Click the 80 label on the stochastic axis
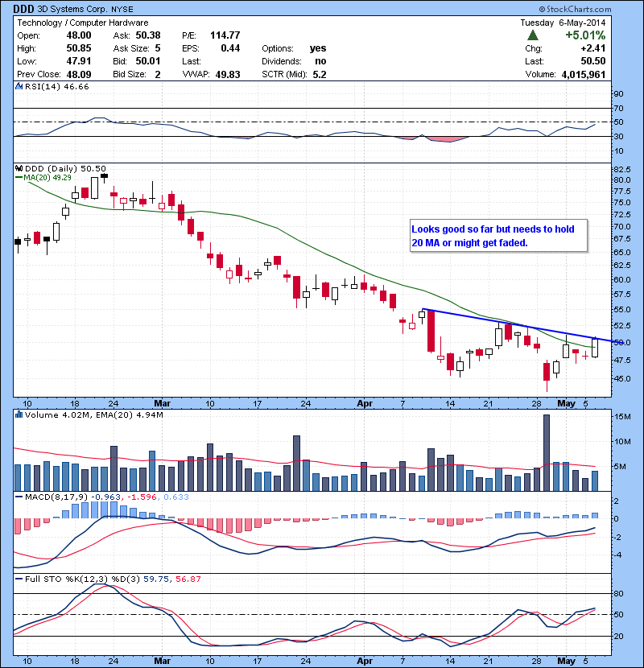Viewport: 644px width, 668px height. click(618, 593)
